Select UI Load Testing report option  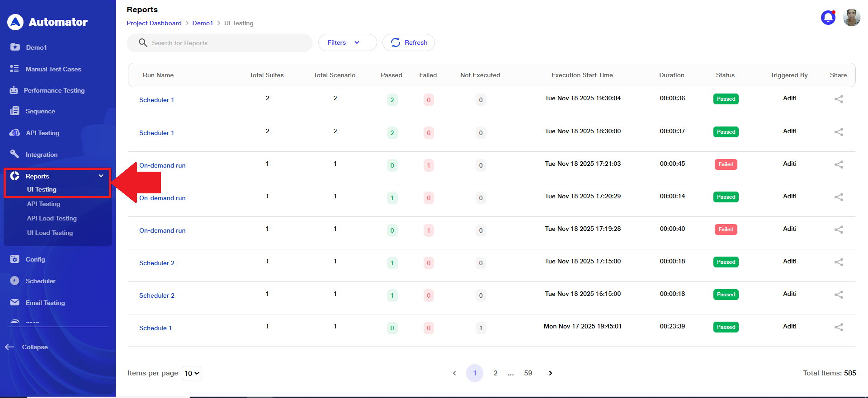click(50, 233)
